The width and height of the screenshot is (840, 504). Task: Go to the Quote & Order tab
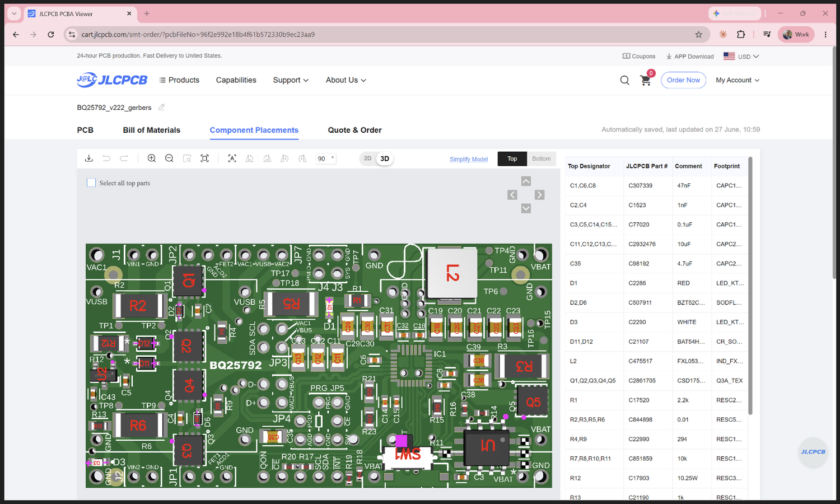coord(355,130)
